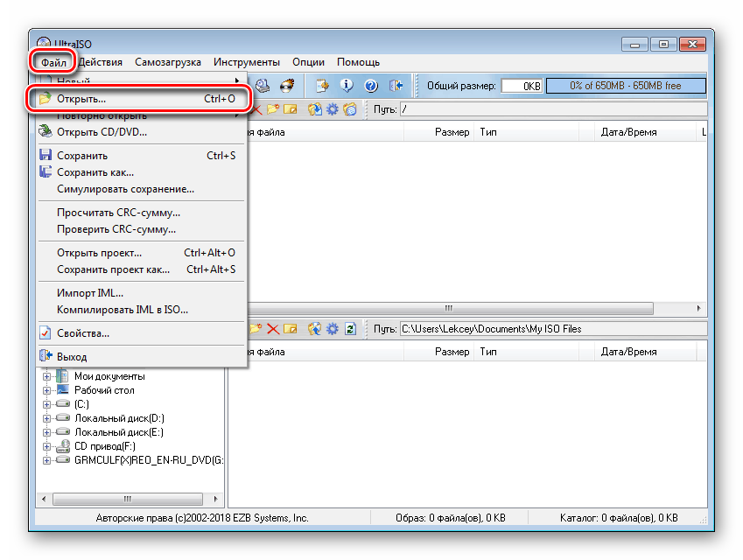The width and height of the screenshot is (743, 560).
Task: Click left arrow of folder tree scrollbar
Action: tap(44, 499)
